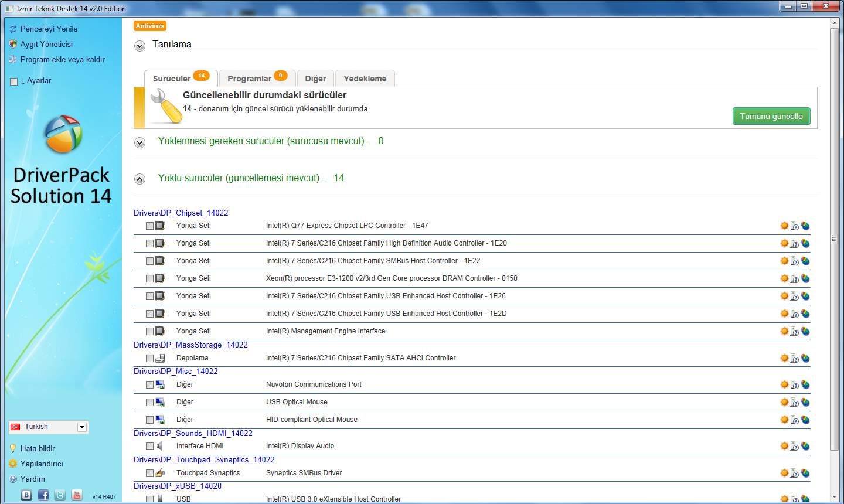Expand the Yüklenmesi gereken sürücüler section chevron
844x504 pixels.
pos(139,142)
